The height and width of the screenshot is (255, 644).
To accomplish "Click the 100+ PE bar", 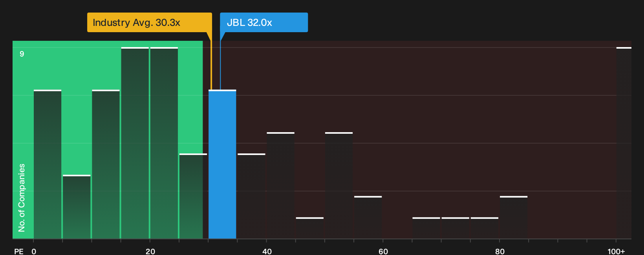I will (x=624, y=143).
